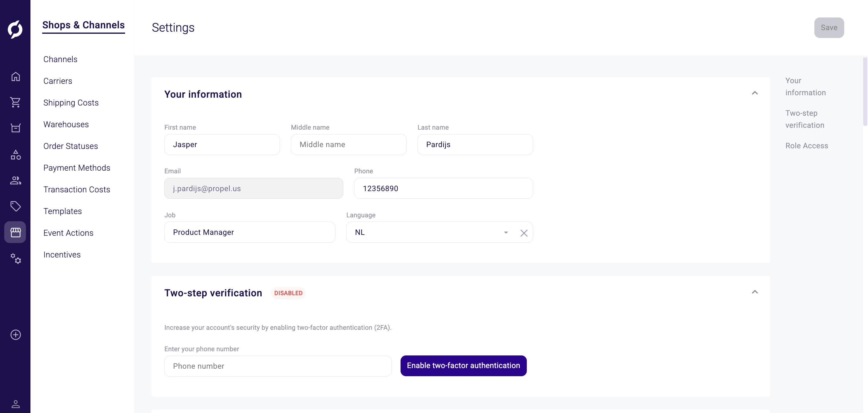This screenshot has width=868, height=413.
Task: Open Payment Methods menu item
Action: tap(77, 168)
